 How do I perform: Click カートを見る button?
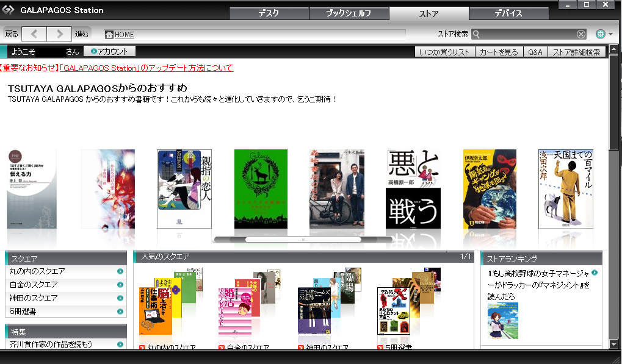[x=499, y=52]
